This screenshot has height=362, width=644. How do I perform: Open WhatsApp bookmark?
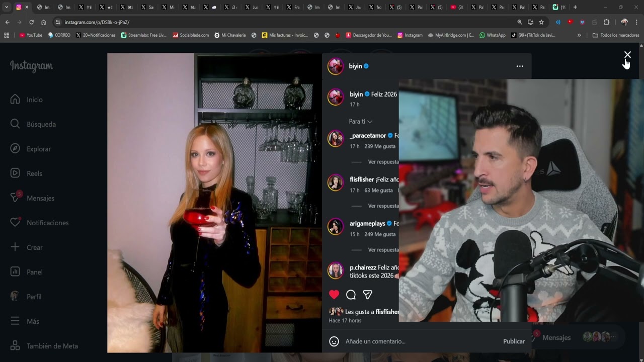(x=493, y=35)
